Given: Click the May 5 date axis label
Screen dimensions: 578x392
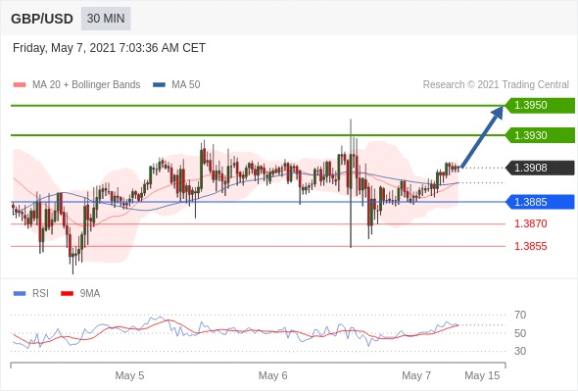Looking at the screenshot, I should pyautogui.click(x=129, y=375).
